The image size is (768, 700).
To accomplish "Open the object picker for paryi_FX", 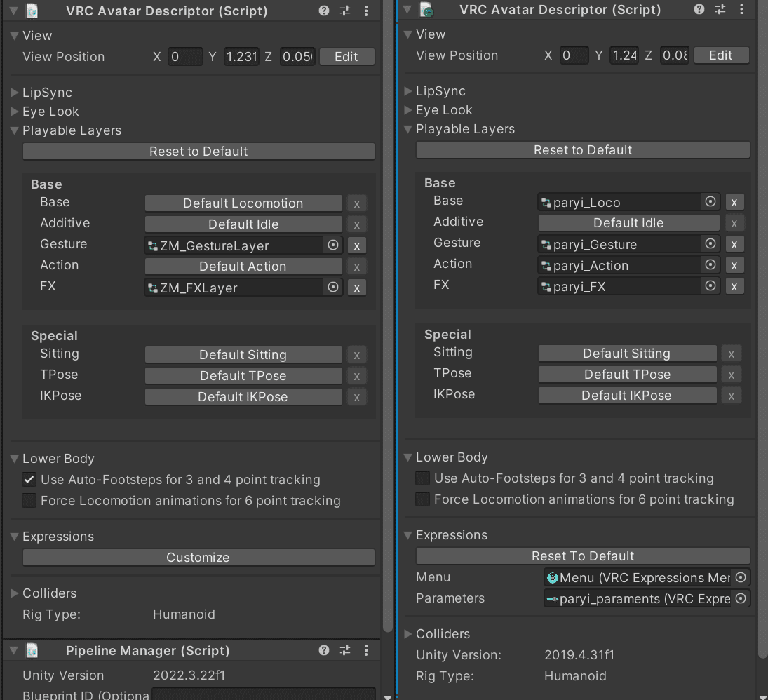I will 709,286.
